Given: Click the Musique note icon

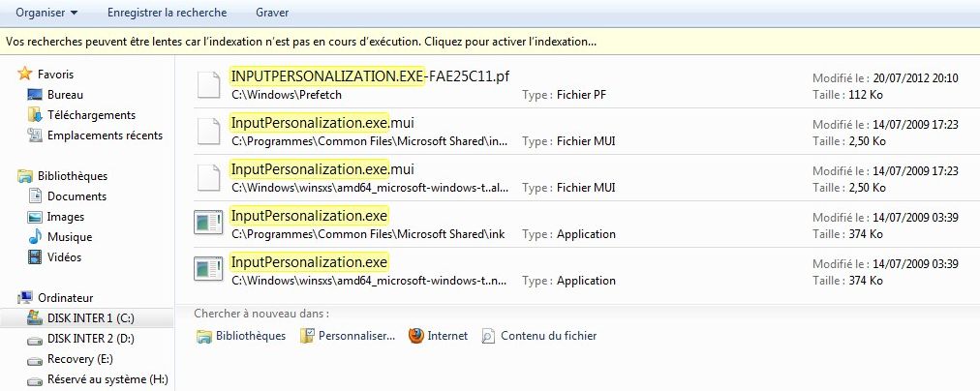Looking at the screenshot, I should click(35, 237).
